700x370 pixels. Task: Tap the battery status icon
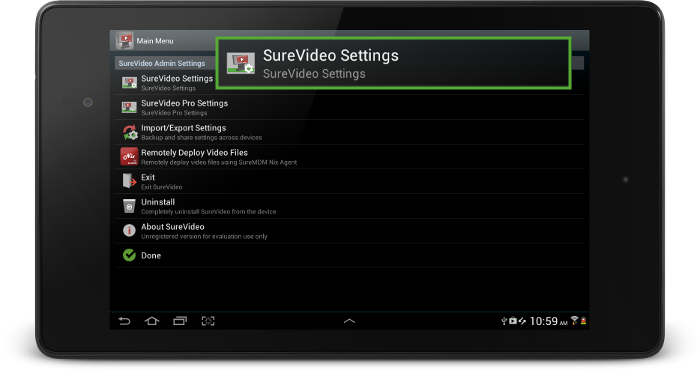[583, 320]
